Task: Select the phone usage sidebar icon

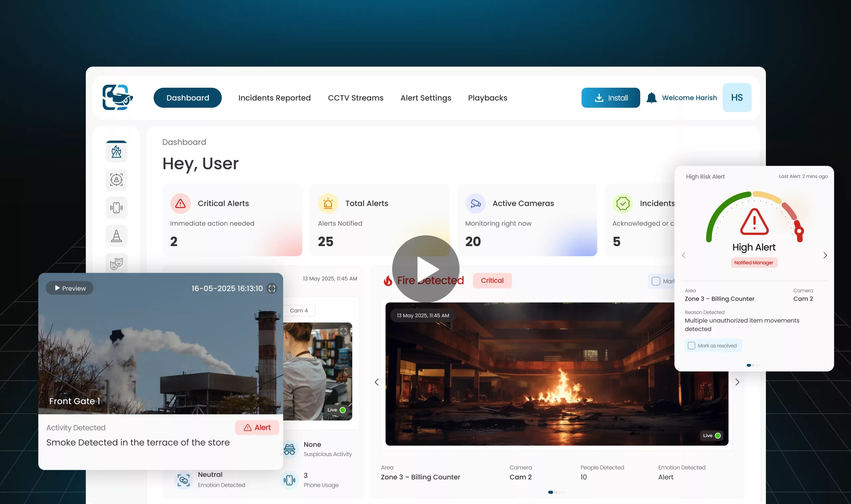Action: pyautogui.click(x=116, y=208)
